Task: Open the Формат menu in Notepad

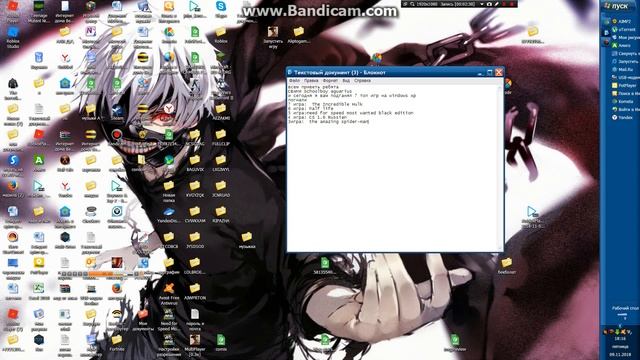Action: pyautogui.click(x=330, y=81)
